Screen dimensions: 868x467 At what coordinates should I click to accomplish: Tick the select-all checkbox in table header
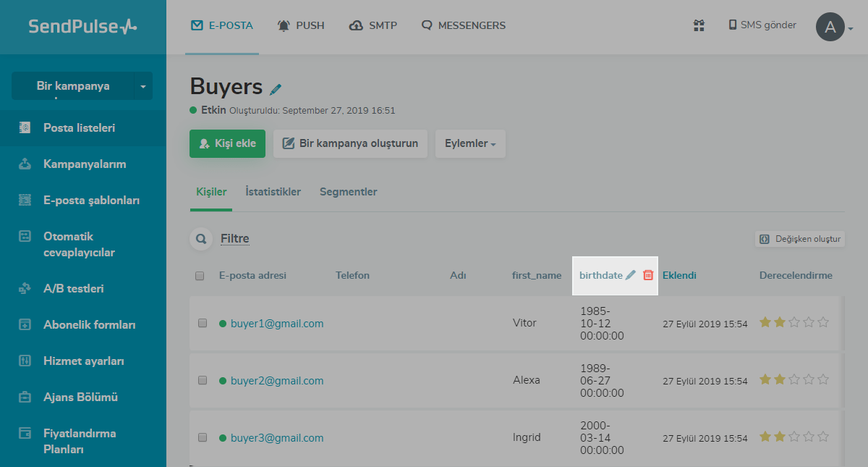tap(200, 276)
